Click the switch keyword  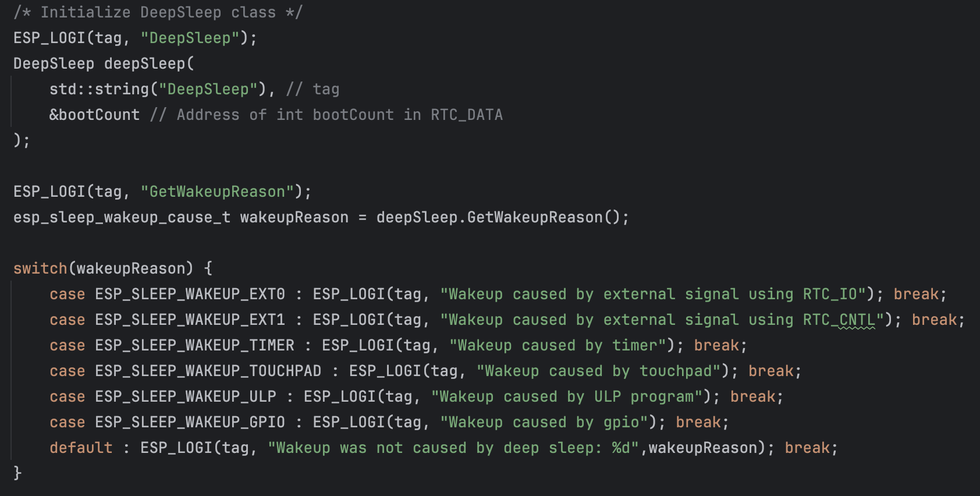(x=40, y=268)
